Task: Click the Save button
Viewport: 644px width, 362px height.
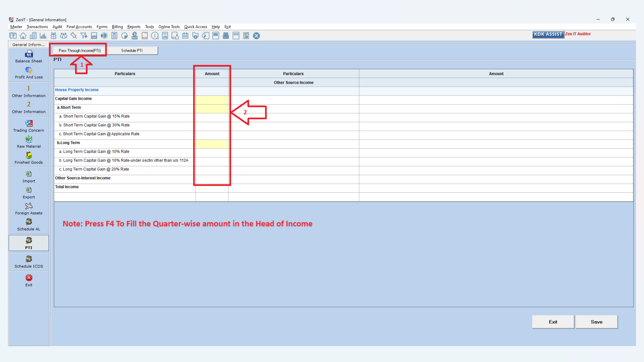Action: point(597,322)
